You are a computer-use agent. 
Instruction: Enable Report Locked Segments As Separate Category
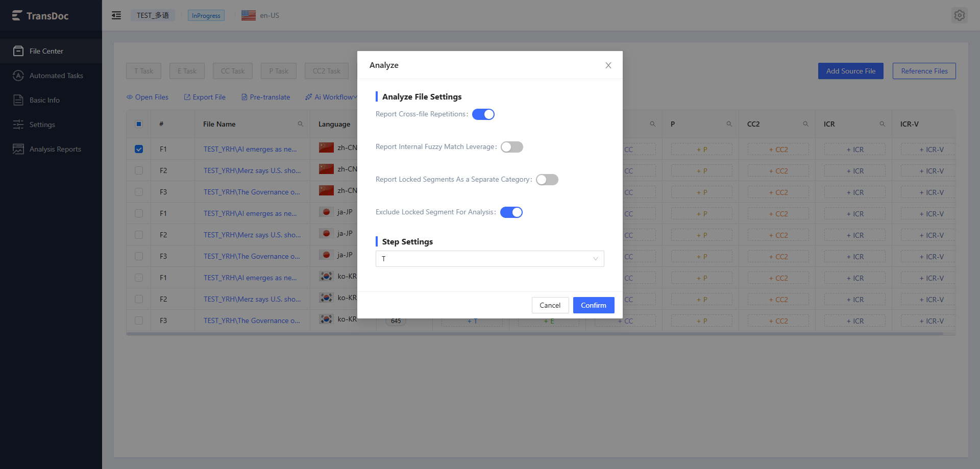point(547,180)
